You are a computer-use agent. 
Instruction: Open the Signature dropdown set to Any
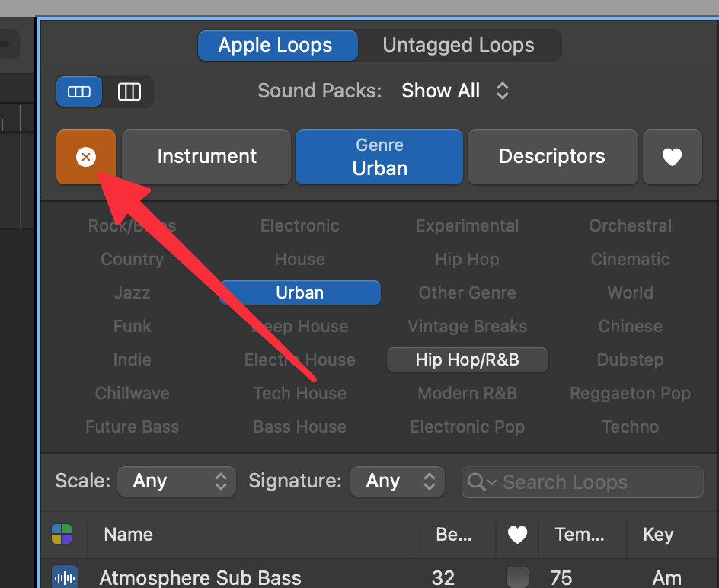coord(397,481)
